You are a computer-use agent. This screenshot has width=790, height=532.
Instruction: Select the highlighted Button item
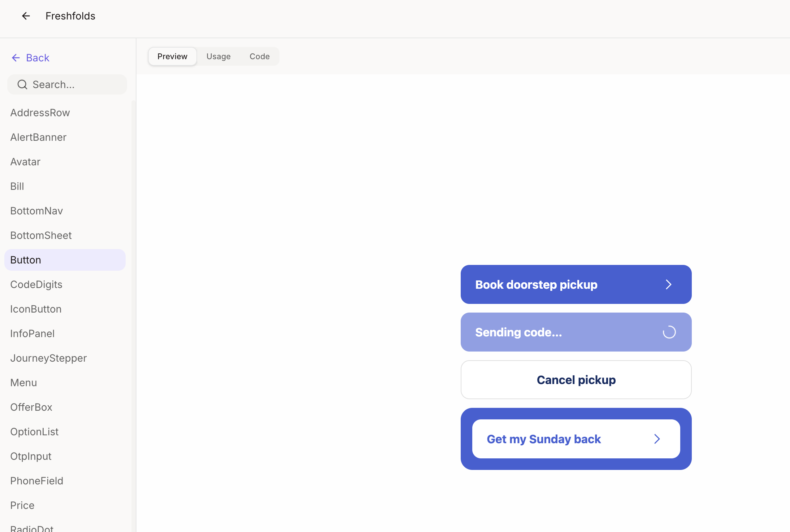(65, 260)
